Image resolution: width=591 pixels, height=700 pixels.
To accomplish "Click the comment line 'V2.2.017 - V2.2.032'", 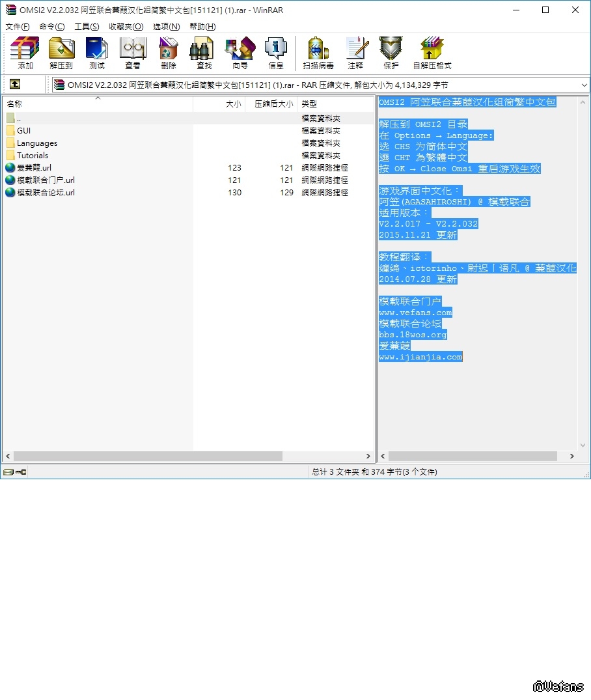I will click(x=428, y=223).
